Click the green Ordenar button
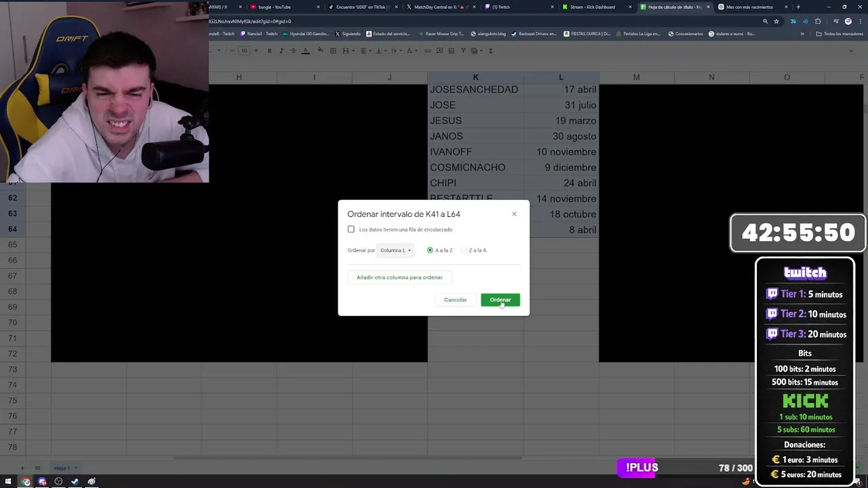This screenshot has width=868, height=488. 500,300
